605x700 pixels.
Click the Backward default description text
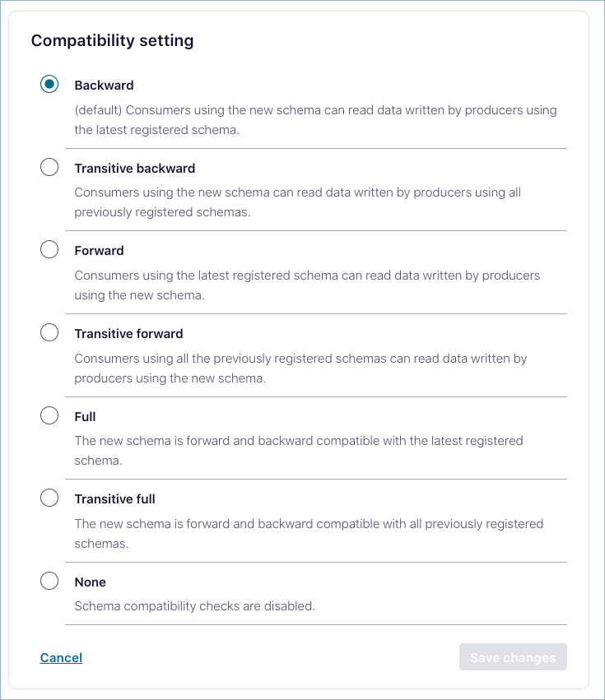(x=315, y=119)
